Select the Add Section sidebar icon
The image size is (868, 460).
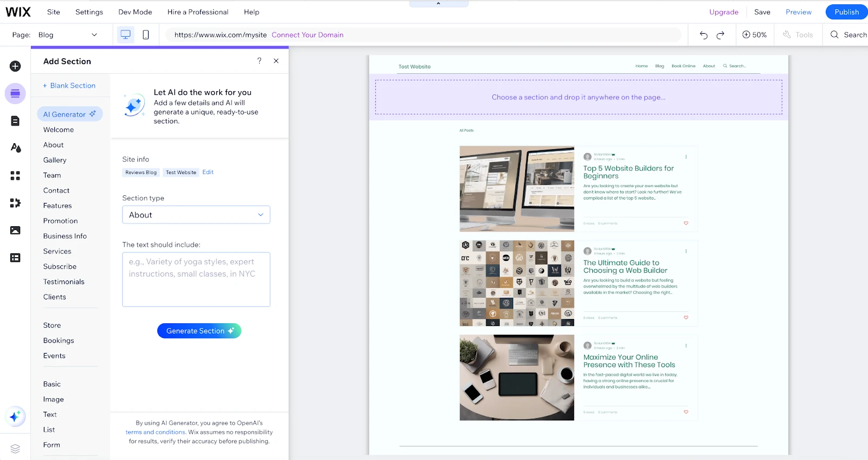15,93
